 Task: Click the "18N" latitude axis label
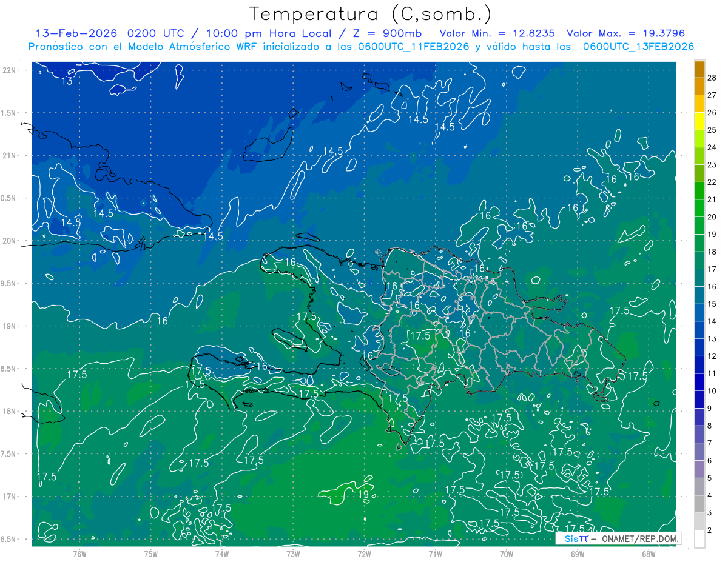coord(10,411)
